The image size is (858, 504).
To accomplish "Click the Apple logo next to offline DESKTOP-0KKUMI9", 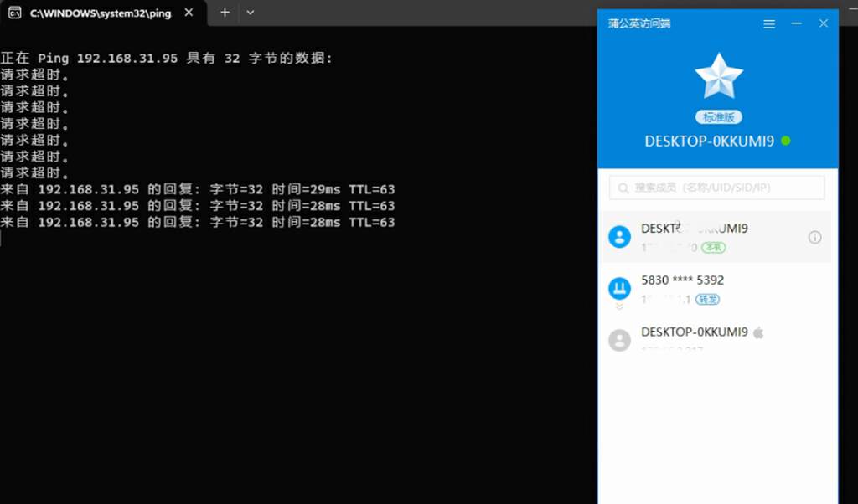I will (x=759, y=332).
